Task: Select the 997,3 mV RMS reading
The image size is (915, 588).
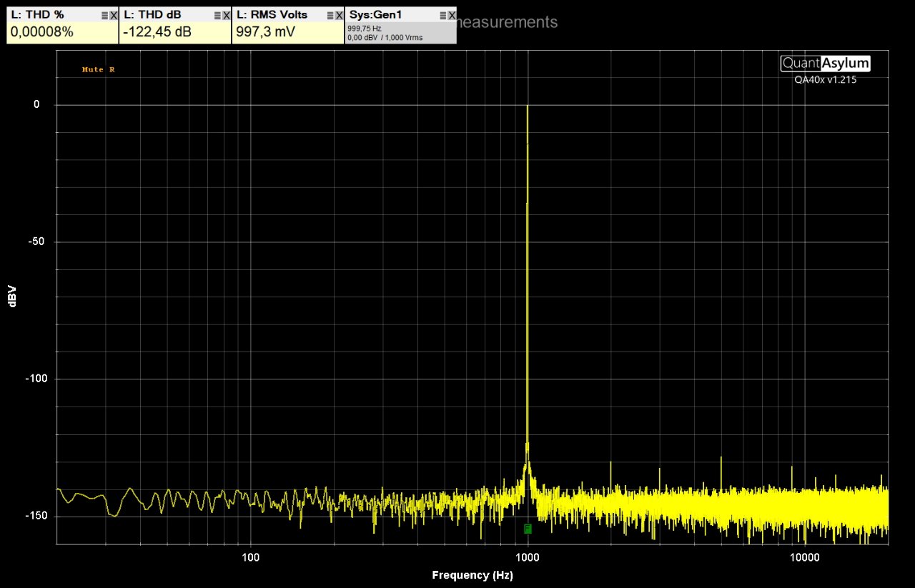Action: click(x=265, y=32)
